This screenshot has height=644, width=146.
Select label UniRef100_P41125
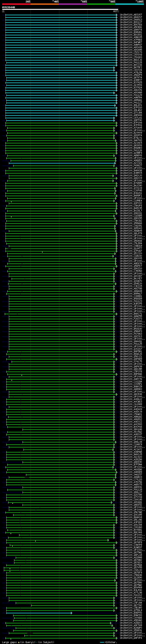[131, 344]
